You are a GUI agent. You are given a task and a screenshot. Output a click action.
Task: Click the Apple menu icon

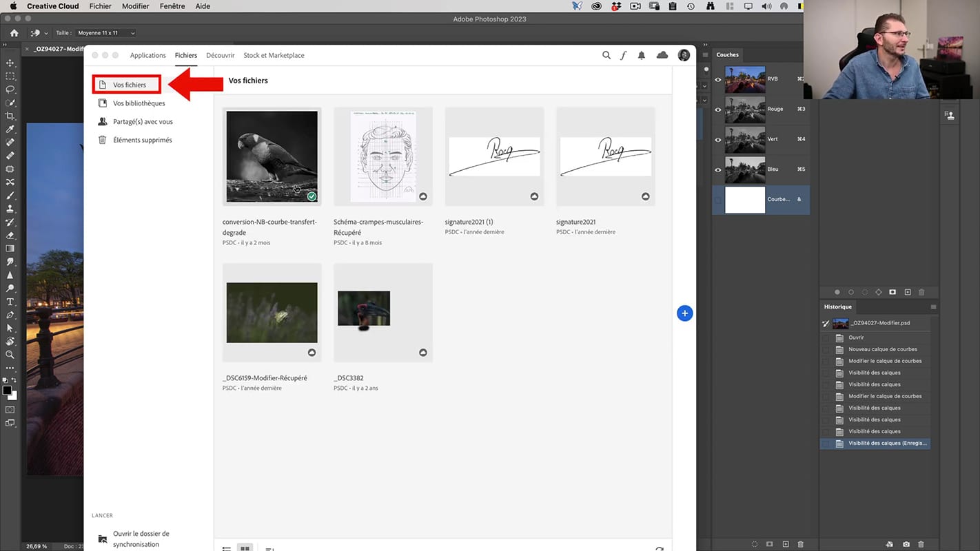pos(12,6)
